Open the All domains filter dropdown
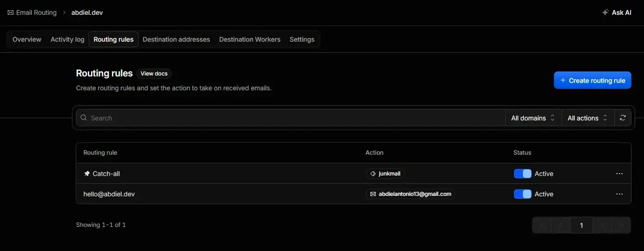Image resolution: width=644 pixels, height=251 pixels. tap(533, 118)
